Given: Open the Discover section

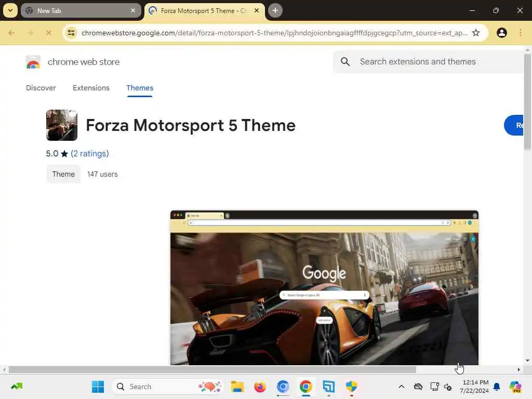Looking at the screenshot, I should click(x=41, y=88).
